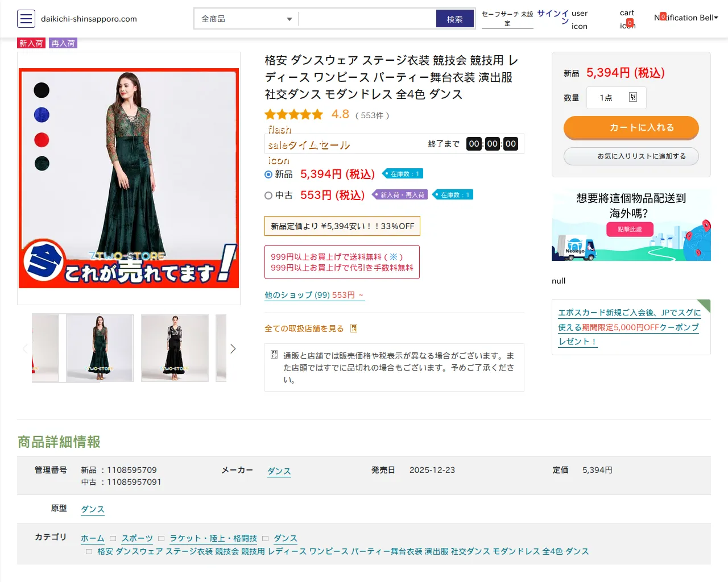Open the shopping cart icon

point(627,19)
